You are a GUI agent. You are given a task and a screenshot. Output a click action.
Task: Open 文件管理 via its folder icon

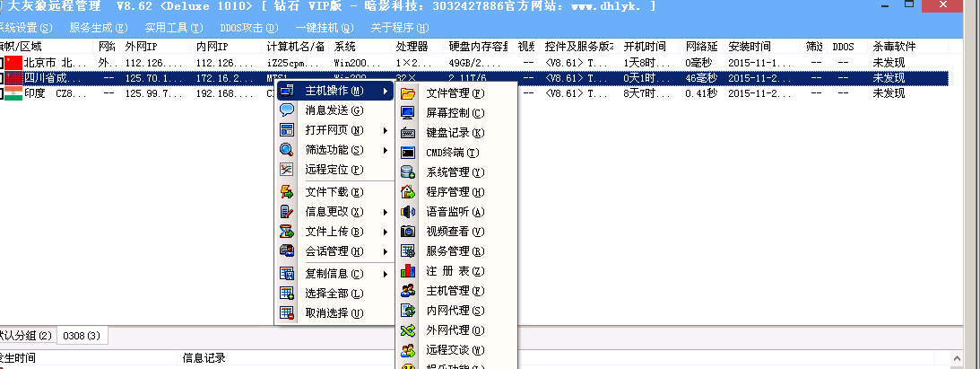[x=407, y=93]
